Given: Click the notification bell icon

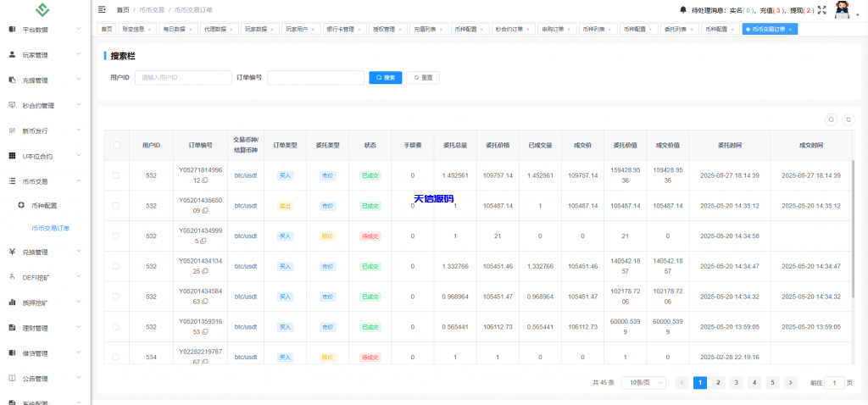Looking at the screenshot, I should coord(682,9).
